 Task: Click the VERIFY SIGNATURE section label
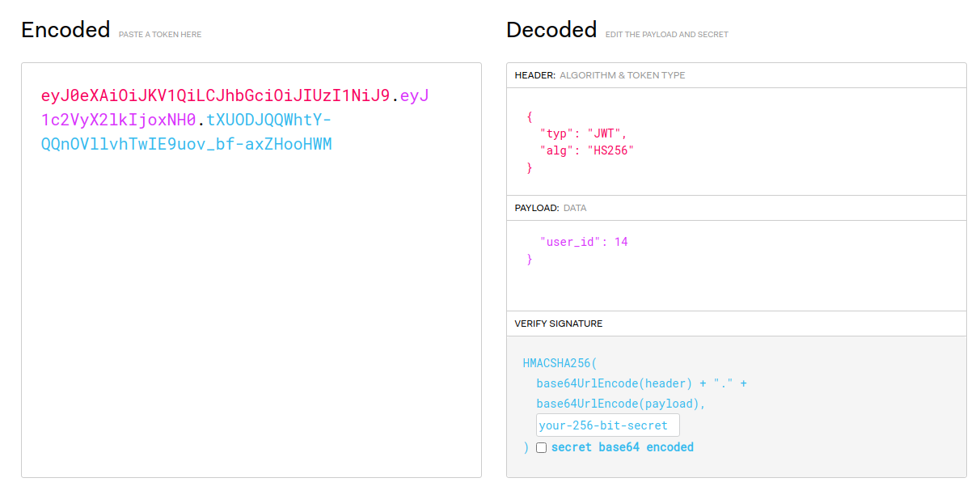click(559, 324)
